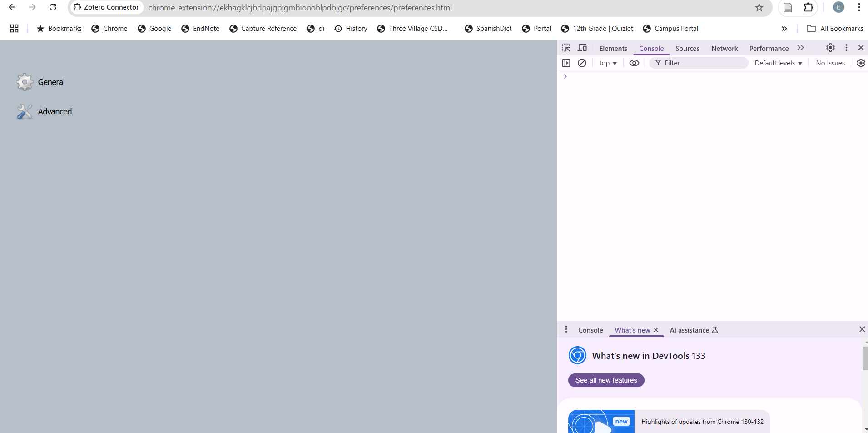Reload the Zotero Connector preferences page

53,7
